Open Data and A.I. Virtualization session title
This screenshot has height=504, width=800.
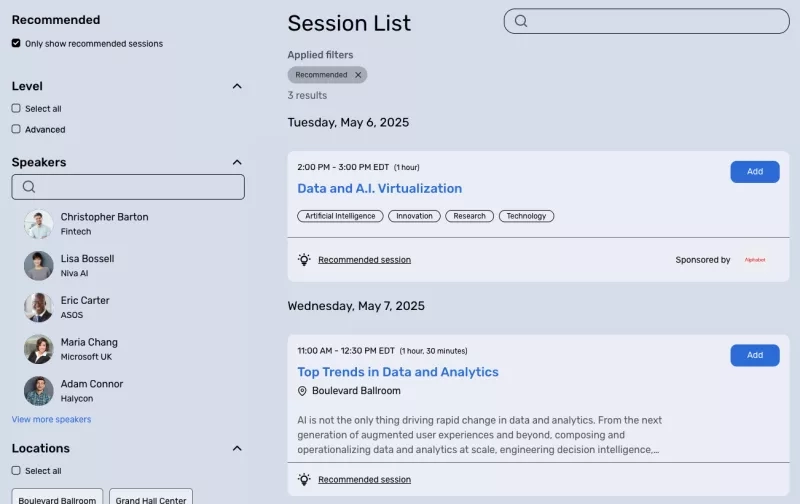click(380, 189)
